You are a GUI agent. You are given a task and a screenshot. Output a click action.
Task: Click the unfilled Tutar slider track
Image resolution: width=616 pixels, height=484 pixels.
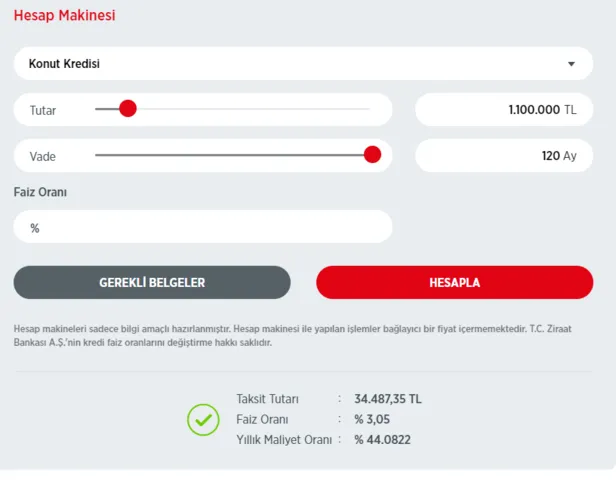click(250, 109)
